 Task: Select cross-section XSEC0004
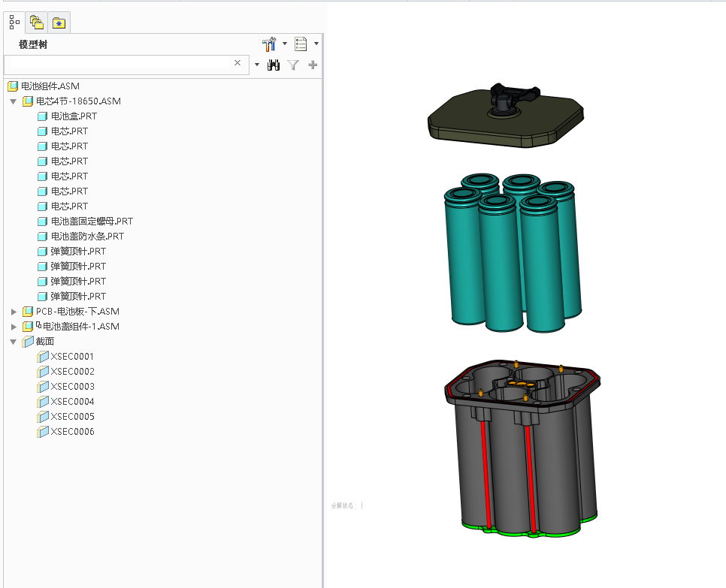72,402
